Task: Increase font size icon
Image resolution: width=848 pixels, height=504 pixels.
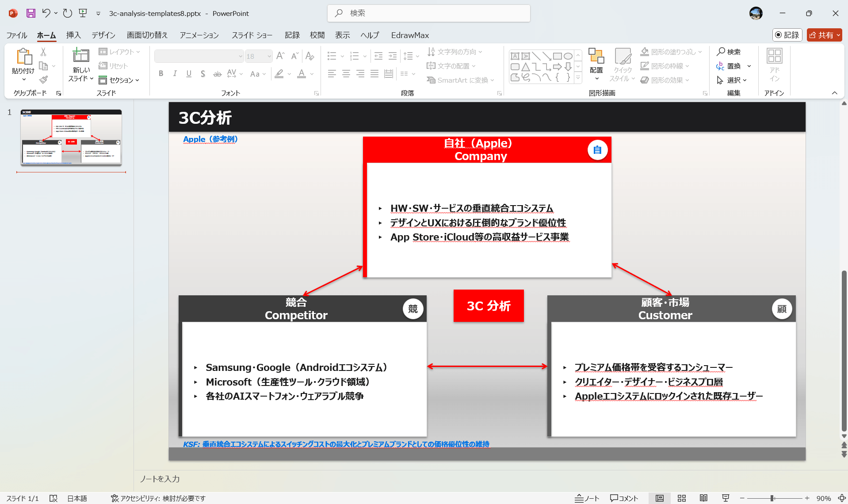Action: click(280, 56)
